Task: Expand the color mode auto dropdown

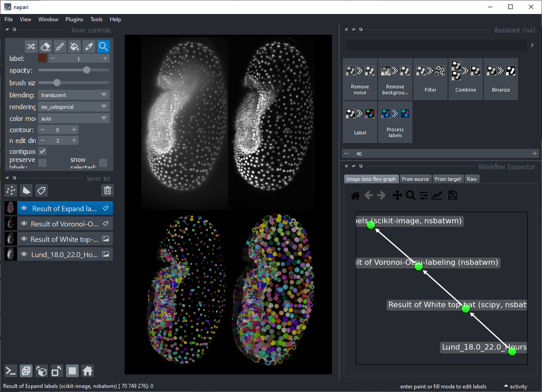Action: (x=74, y=119)
